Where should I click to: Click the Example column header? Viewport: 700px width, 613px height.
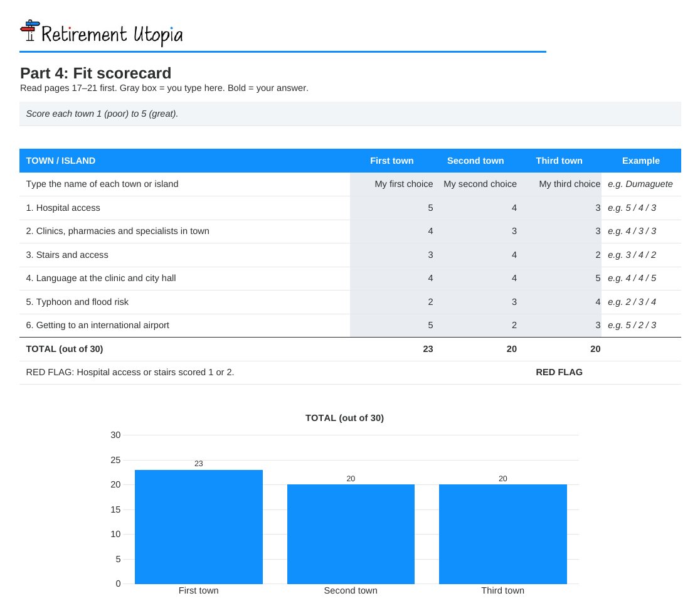pyautogui.click(x=640, y=161)
